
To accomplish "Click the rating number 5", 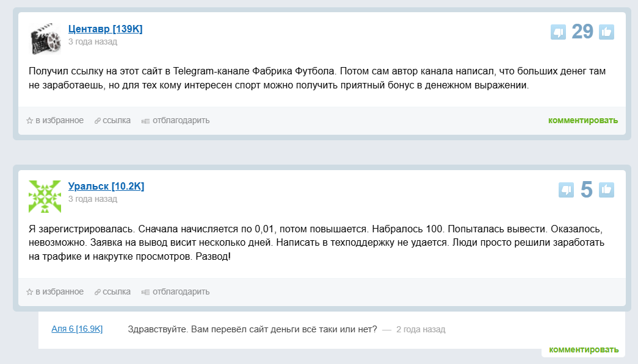I will [x=586, y=190].
